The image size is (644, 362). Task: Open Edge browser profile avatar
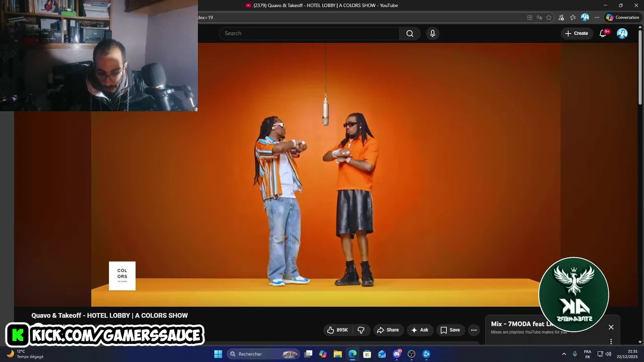coord(585,17)
